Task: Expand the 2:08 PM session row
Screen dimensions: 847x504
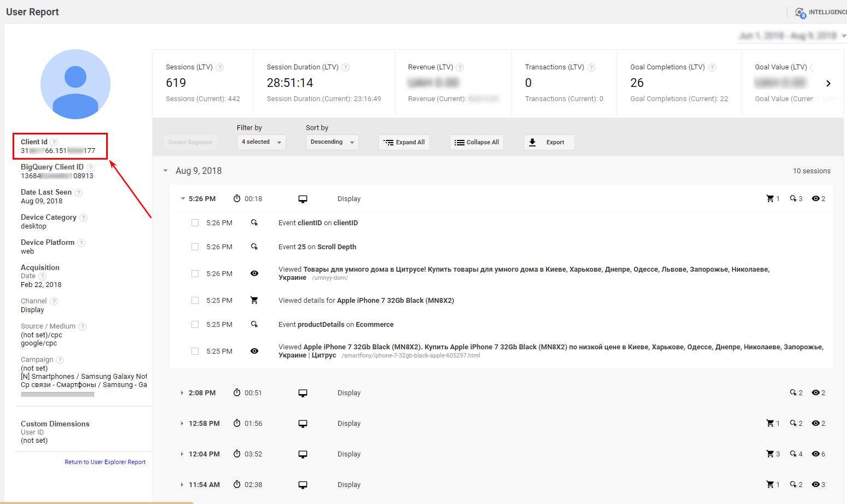Action: (x=182, y=393)
